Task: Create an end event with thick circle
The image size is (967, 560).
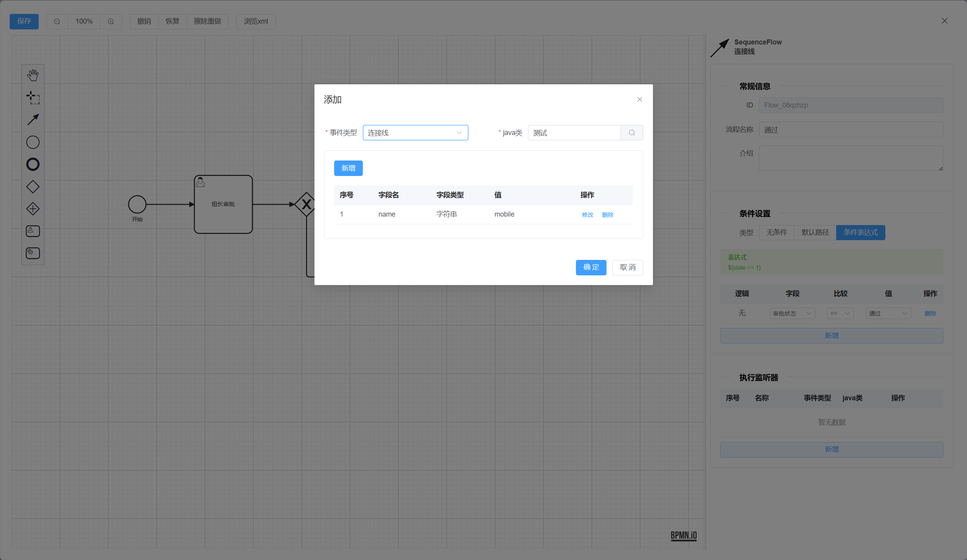Action: click(33, 164)
